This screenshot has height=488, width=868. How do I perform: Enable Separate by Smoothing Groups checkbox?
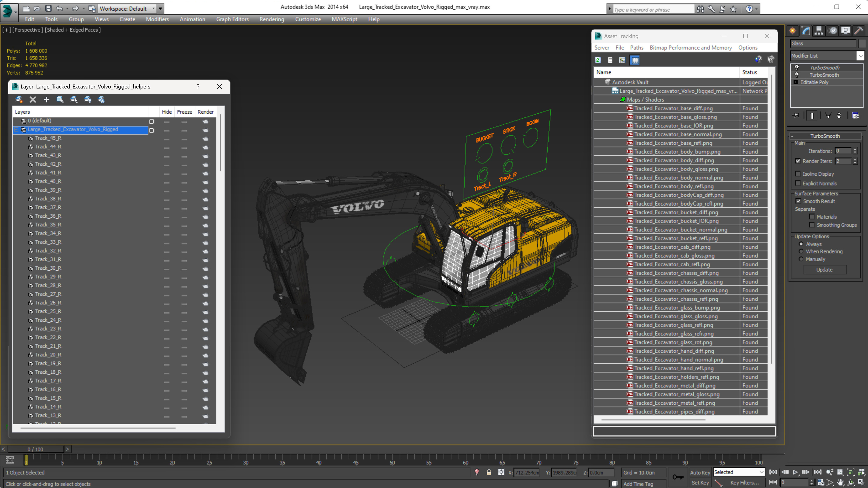812,225
